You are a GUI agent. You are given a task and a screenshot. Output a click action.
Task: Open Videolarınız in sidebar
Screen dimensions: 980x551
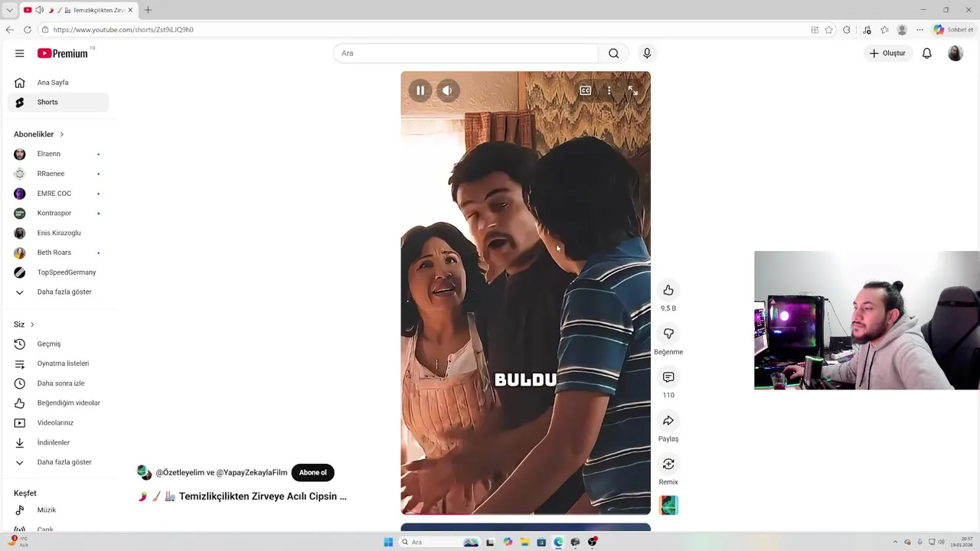click(58, 423)
